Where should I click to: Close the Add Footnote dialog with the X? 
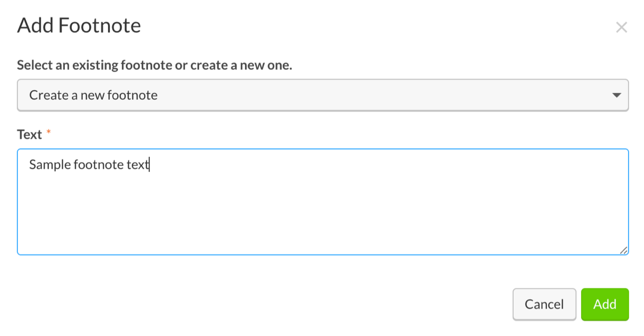tap(621, 27)
